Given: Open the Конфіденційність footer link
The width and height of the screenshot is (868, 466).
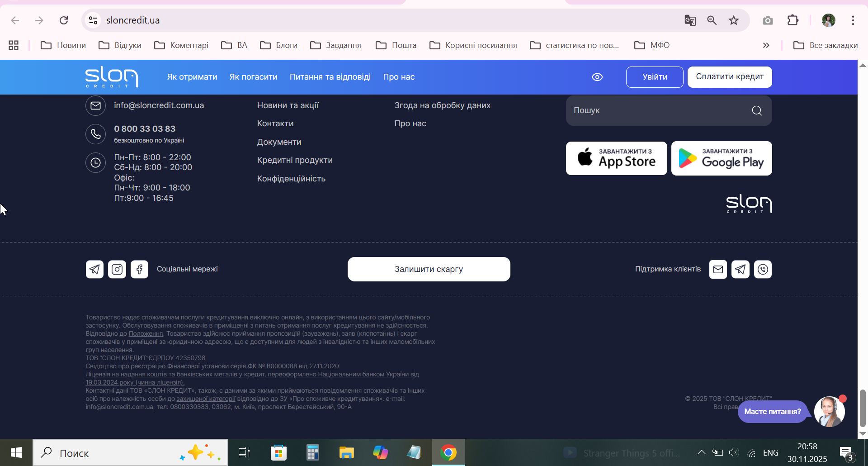Looking at the screenshot, I should [291, 179].
